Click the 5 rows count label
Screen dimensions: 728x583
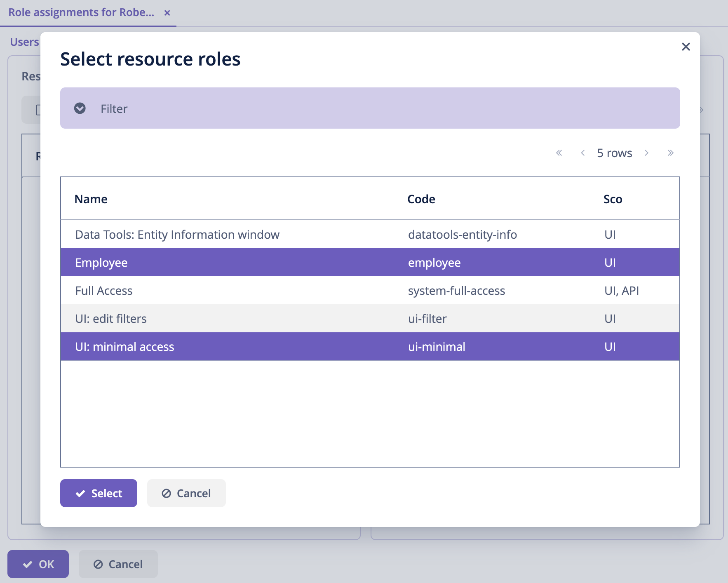614,153
